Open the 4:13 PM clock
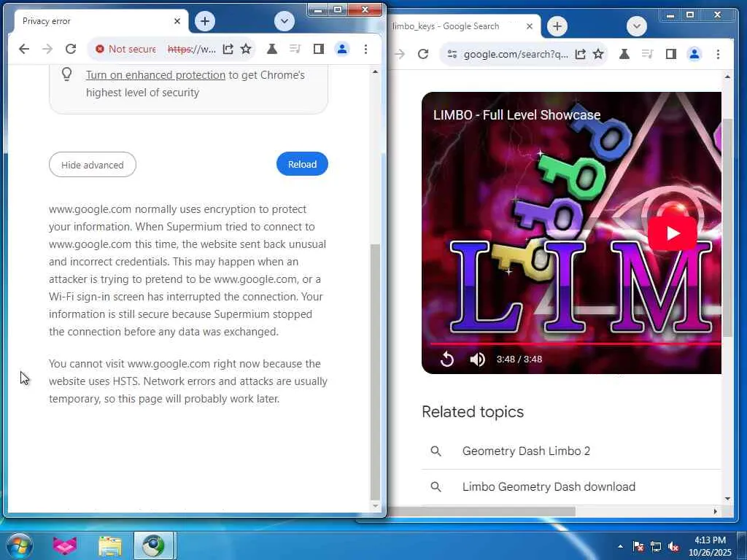Image resolution: width=747 pixels, height=560 pixels. pyautogui.click(x=710, y=546)
